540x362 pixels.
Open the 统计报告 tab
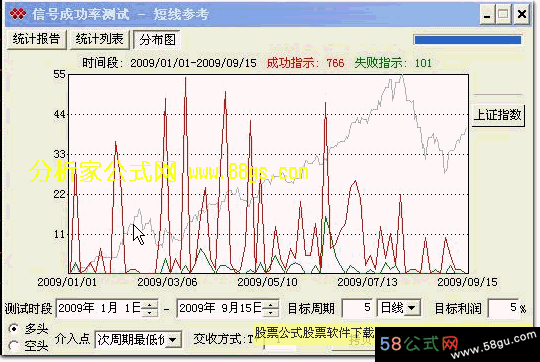(37, 39)
